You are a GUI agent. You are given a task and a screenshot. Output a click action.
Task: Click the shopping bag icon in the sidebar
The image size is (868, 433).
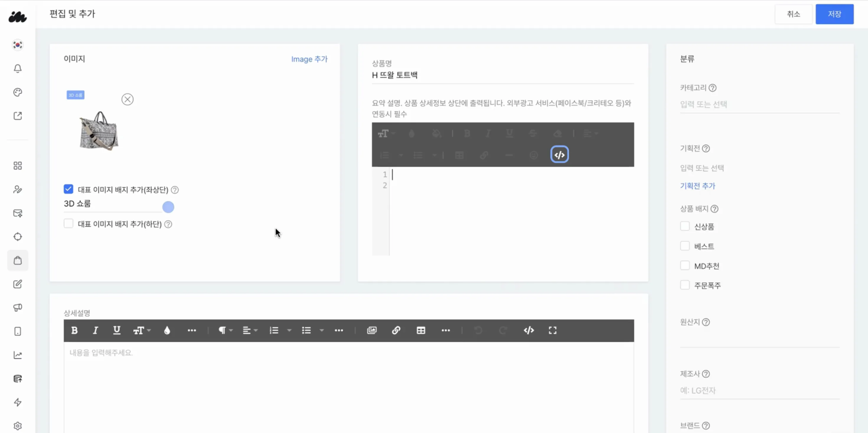[x=17, y=260]
